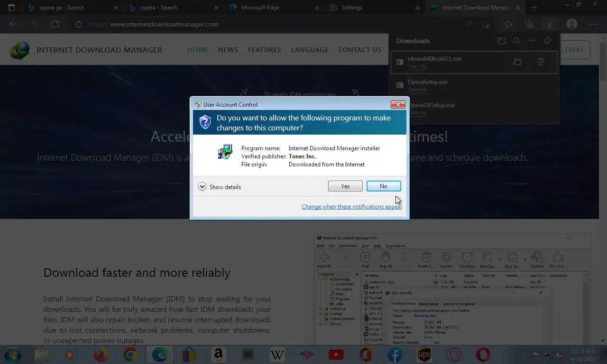Viewport: 607px width, 364px height.
Task: Click Yes in the User Account Control dialog
Action: 345,186
